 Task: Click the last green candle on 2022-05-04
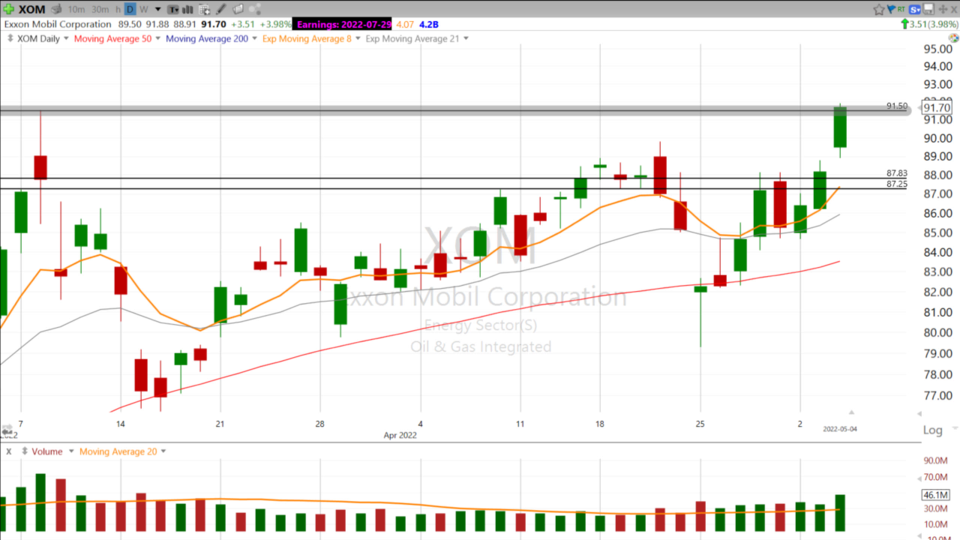pyautogui.click(x=840, y=127)
